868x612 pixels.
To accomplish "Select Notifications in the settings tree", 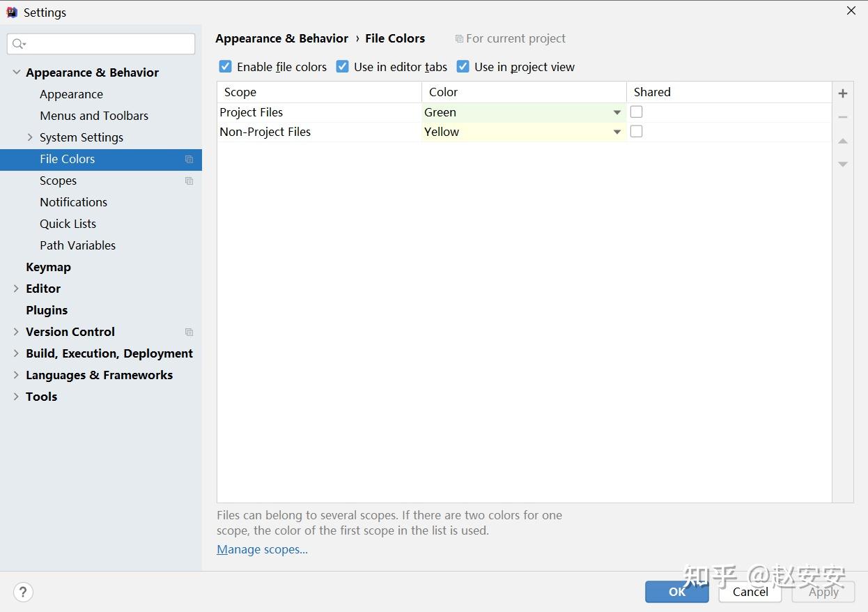I will pos(73,202).
